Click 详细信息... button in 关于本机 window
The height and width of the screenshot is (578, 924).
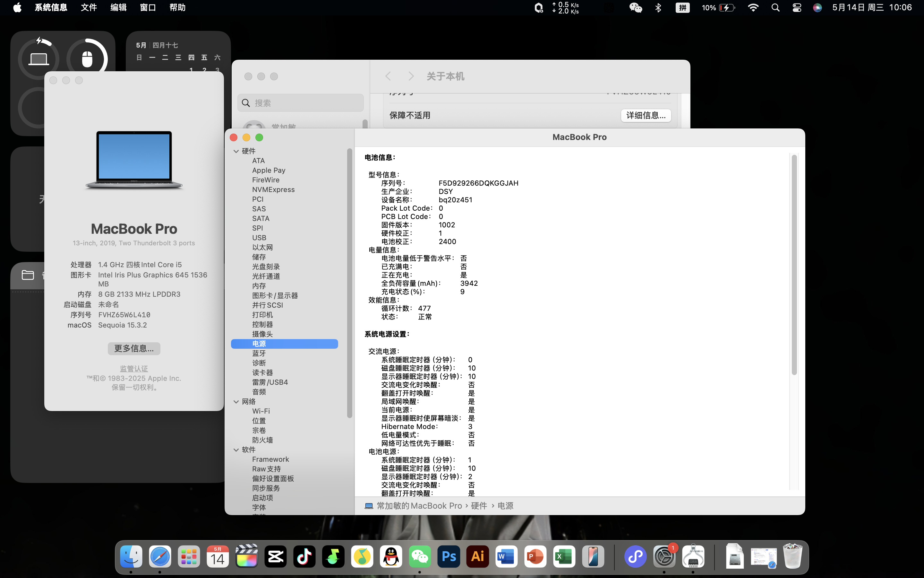[x=646, y=116]
